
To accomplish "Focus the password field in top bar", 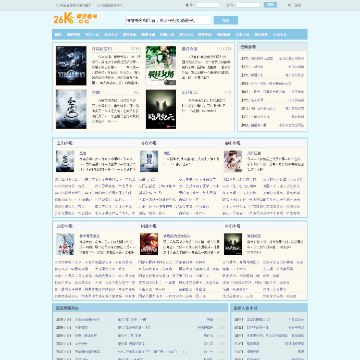I will click(x=248, y=5).
